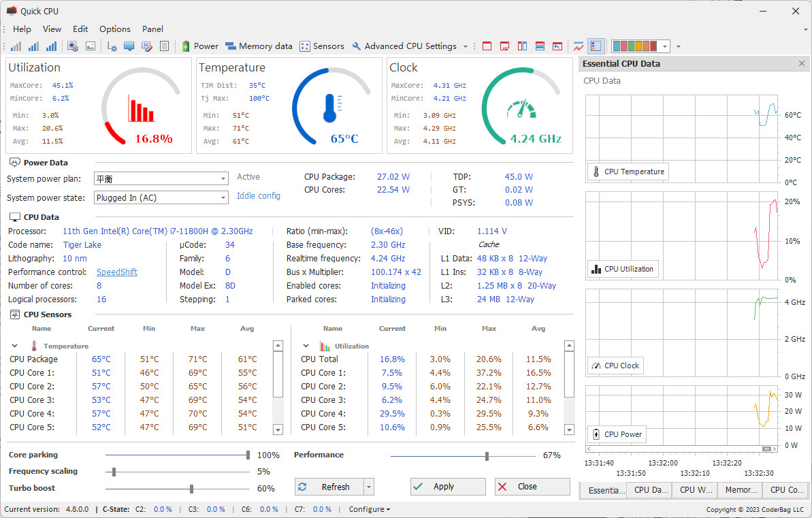812x518 pixels.
Task: Click the Refresh button
Action: click(x=329, y=487)
